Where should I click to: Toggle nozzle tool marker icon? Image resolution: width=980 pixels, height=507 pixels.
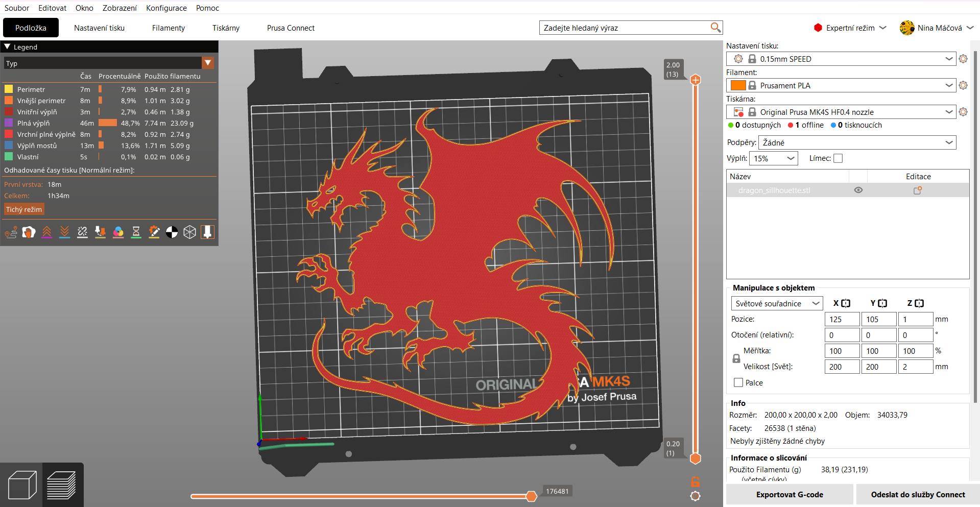click(x=207, y=232)
